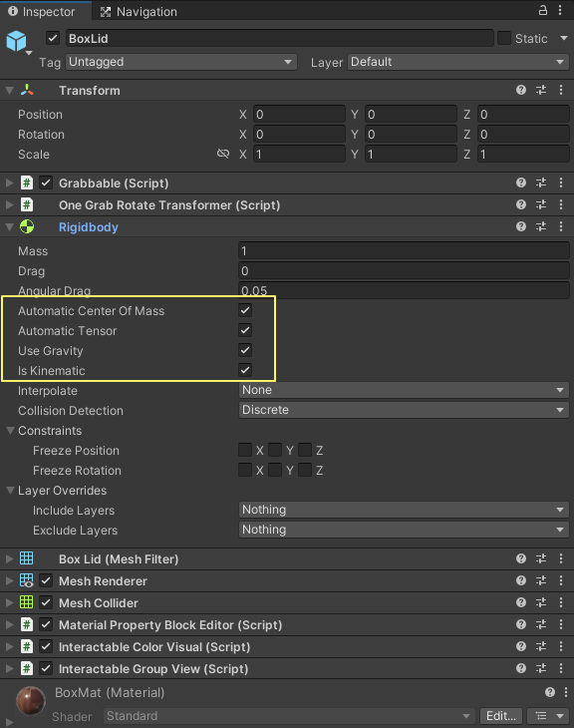The height and width of the screenshot is (728, 574).
Task: Click the Scale Y value field
Action: 412,155
